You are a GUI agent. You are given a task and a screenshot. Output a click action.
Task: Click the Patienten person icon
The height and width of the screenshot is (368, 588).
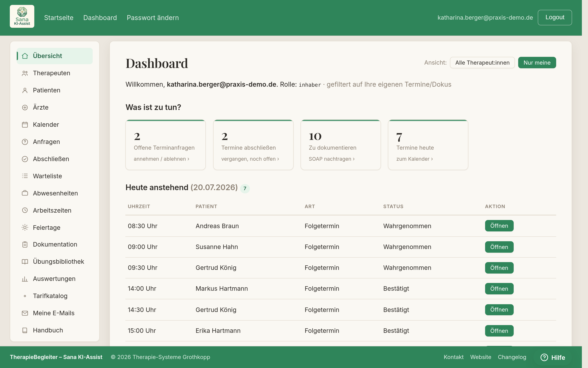(x=25, y=90)
